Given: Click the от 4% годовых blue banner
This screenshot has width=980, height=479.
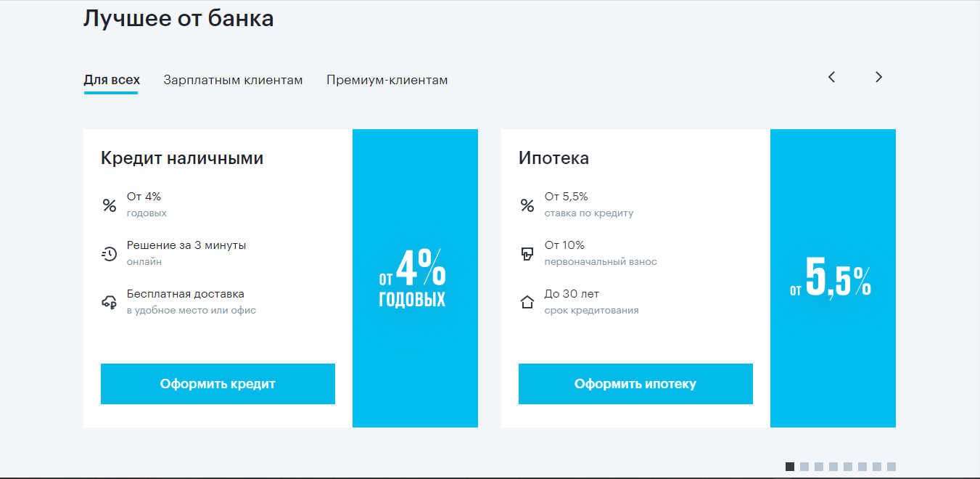Looking at the screenshot, I should (415, 278).
